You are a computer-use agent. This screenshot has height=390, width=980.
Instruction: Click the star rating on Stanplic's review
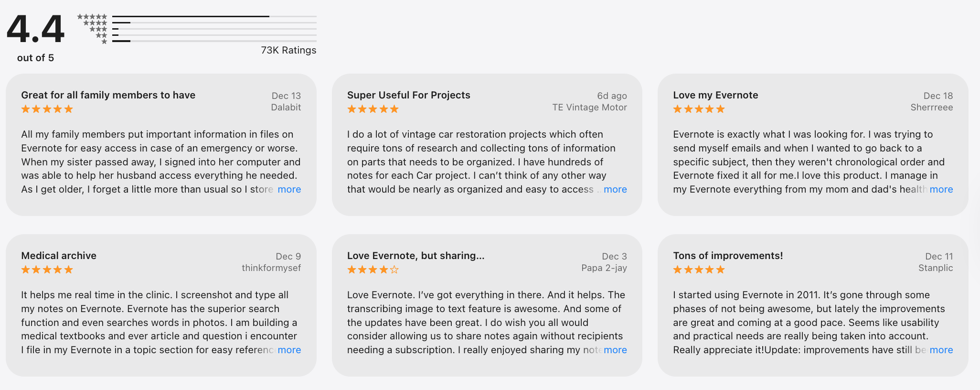tap(698, 270)
